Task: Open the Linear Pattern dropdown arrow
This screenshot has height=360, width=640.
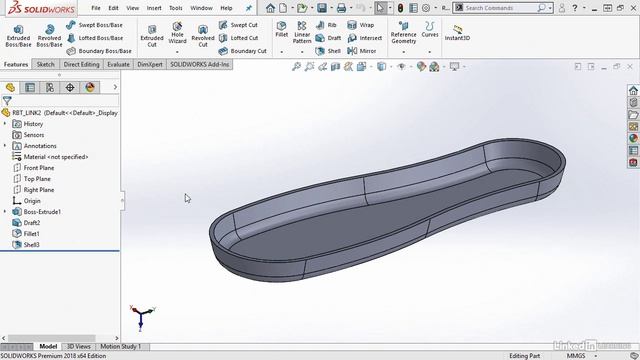Action: (x=302, y=52)
